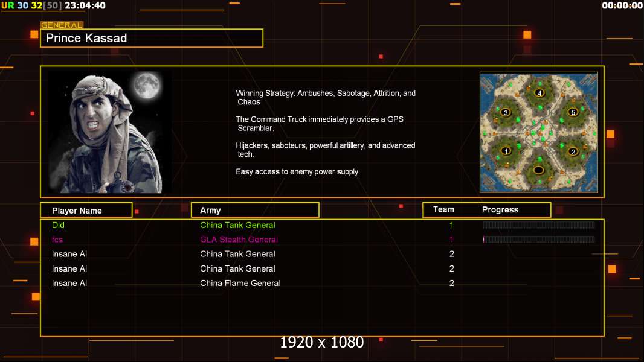Click the Prince Kassad portrait image
644x362 pixels.
click(110, 132)
